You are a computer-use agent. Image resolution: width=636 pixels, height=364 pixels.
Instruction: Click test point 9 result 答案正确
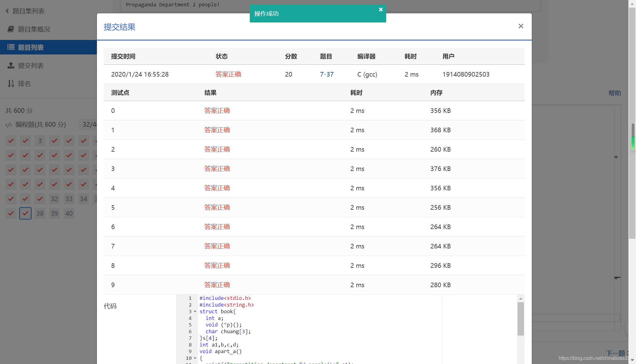pyautogui.click(x=217, y=285)
